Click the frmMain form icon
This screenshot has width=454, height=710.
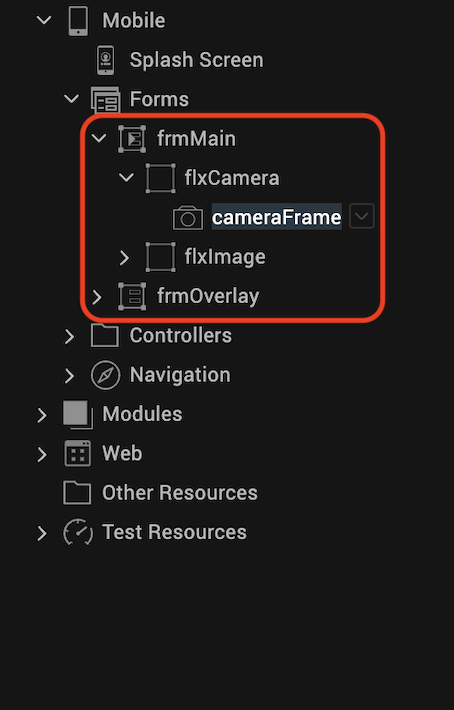[x=132, y=139]
